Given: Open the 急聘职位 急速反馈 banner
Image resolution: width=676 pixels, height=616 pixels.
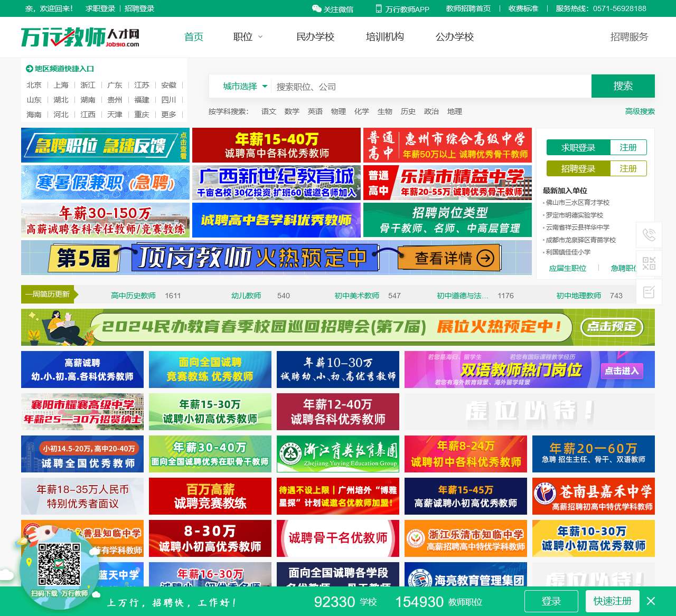Looking at the screenshot, I should [105, 145].
